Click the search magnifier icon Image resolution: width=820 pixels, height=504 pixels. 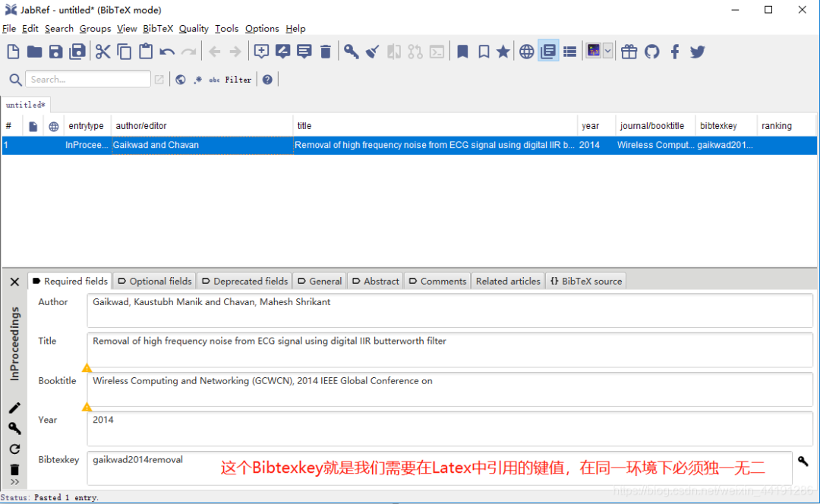pyautogui.click(x=16, y=80)
